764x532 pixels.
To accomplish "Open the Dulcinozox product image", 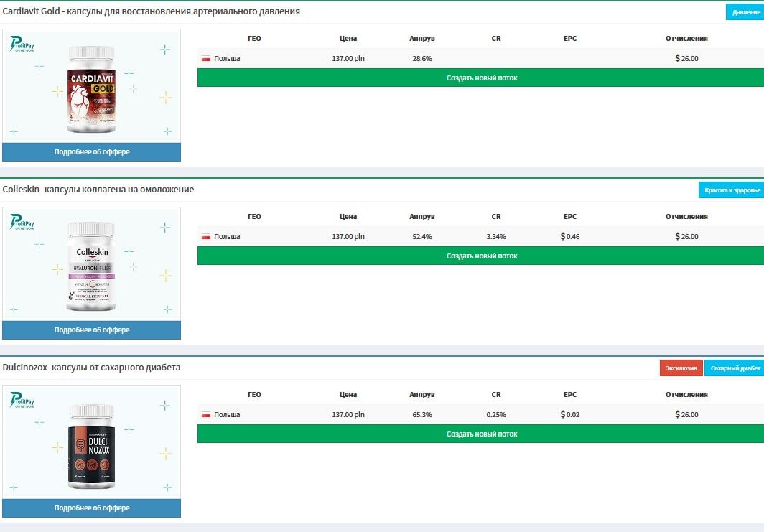I will 92,442.
